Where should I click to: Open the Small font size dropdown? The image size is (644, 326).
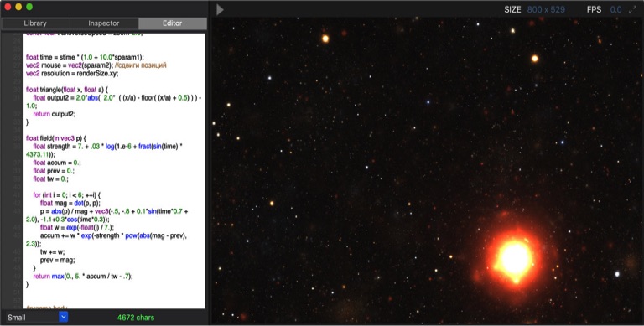point(36,318)
